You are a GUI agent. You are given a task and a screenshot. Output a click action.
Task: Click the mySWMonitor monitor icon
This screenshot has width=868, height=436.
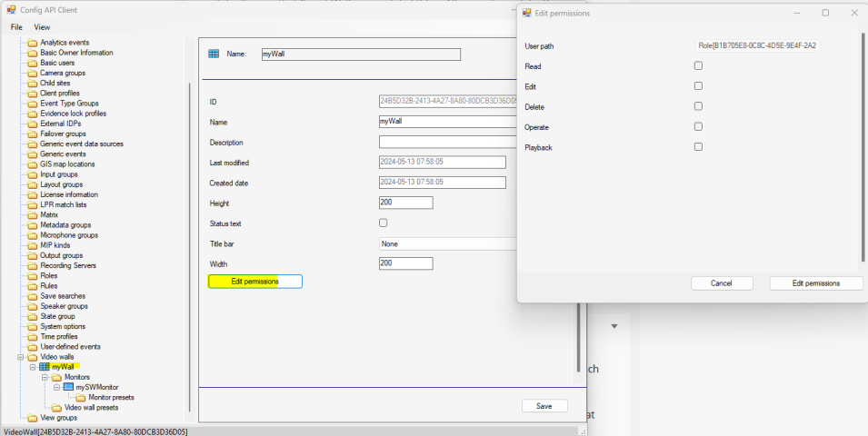(x=68, y=387)
